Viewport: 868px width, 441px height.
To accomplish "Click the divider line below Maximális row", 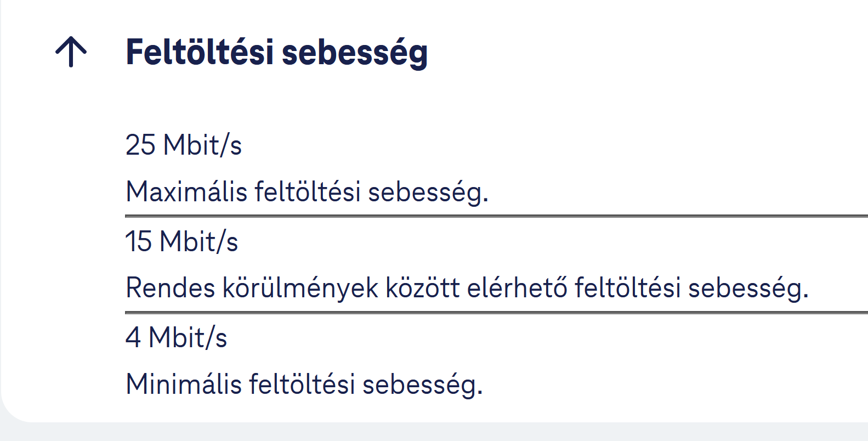I will [x=496, y=216].
